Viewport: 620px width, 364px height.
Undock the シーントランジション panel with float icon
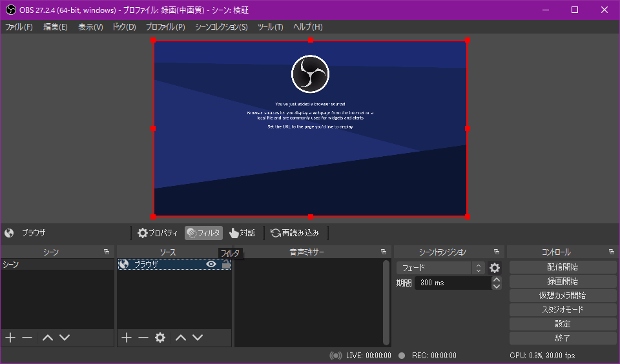click(497, 252)
